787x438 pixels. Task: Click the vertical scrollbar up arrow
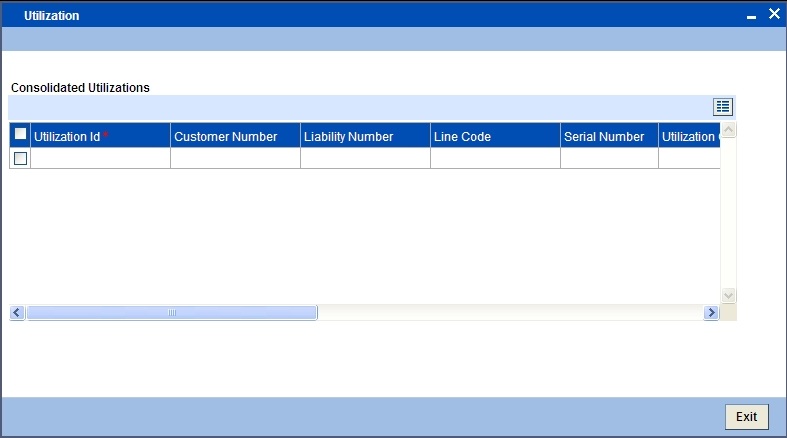click(x=728, y=130)
